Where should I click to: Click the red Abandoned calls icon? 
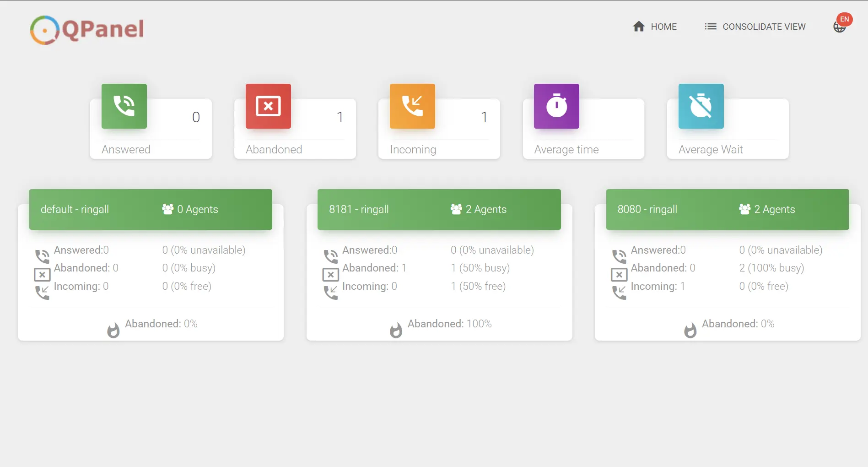tap(268, 106)
